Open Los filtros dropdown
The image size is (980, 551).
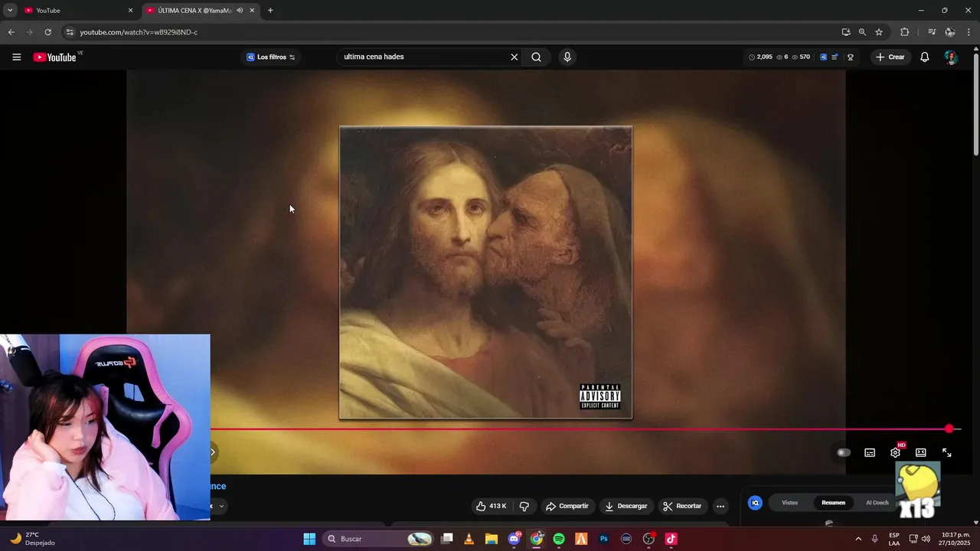click(x=271, y=57)
